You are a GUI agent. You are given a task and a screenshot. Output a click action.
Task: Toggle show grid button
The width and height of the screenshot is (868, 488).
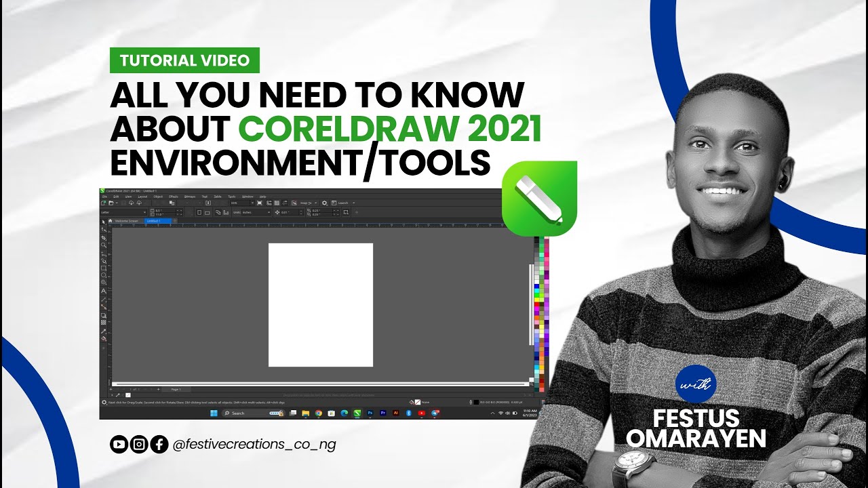(x=277, y=203)
